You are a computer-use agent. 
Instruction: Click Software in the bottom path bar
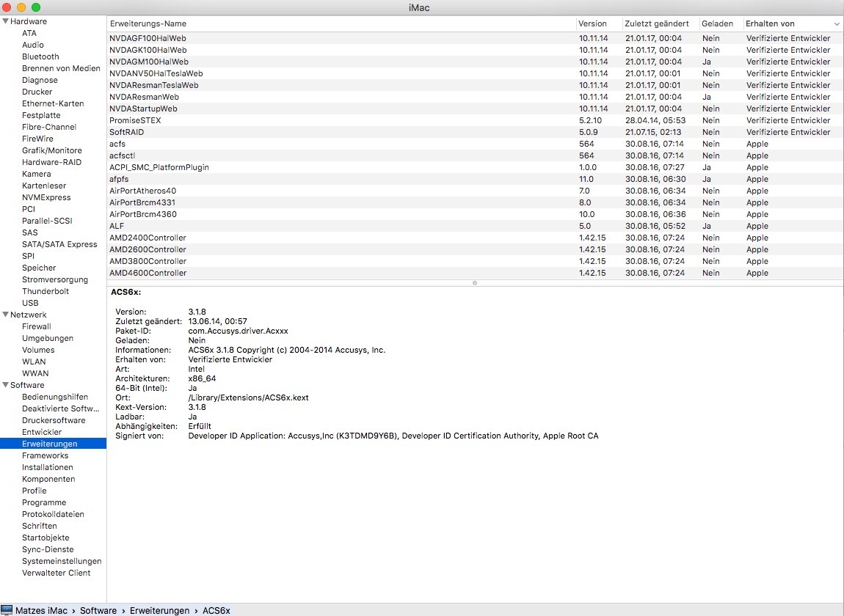click(98, 611)
